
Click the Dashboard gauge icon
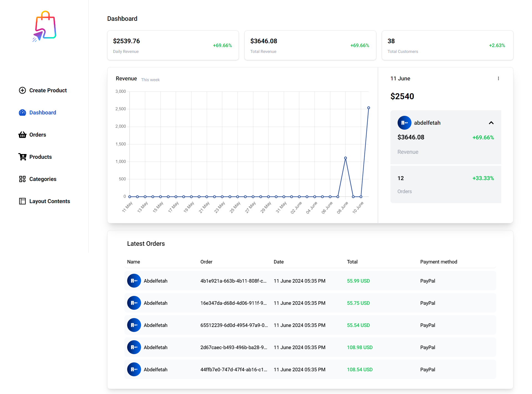[x=22, y=112]
